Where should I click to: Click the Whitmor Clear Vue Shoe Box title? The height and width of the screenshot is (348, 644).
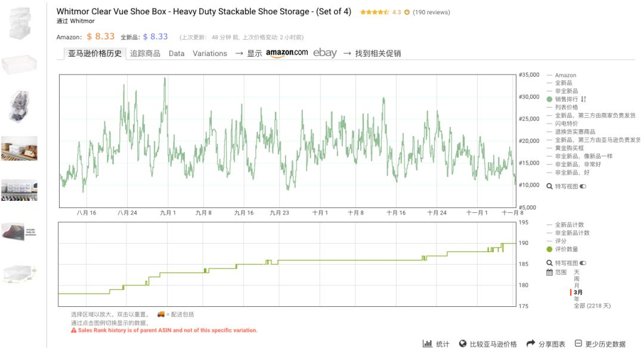tap(204, 11)
